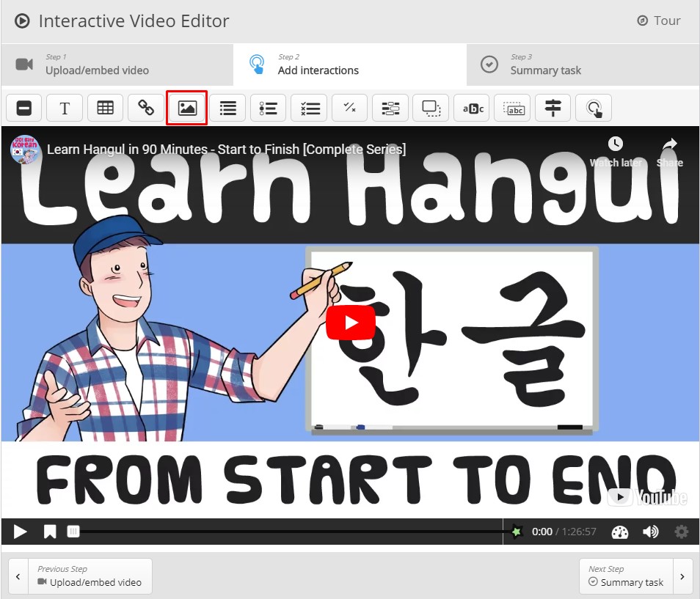Viewport: 700px width, 599px height.
Task: Add a Table interaction
Action: tap(106, 108)
